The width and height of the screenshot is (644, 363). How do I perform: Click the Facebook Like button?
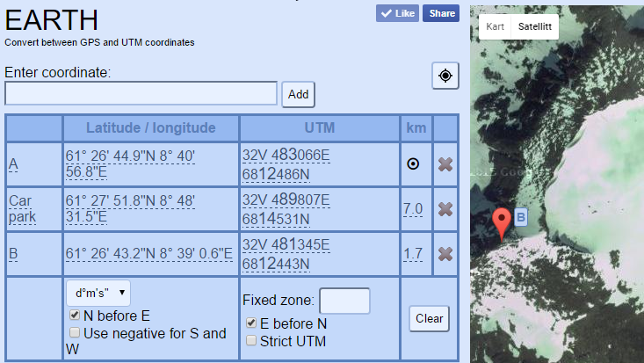pyautogui.click(x=397, y=13)
